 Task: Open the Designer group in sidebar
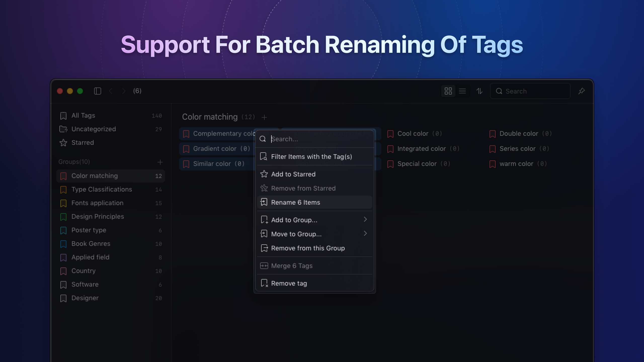[x=85, y=298]
